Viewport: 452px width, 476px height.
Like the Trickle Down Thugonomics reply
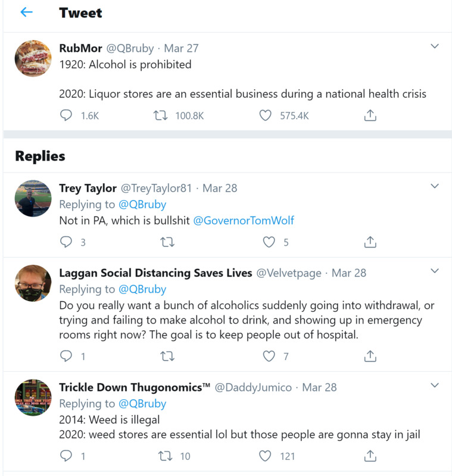(266, 456)
